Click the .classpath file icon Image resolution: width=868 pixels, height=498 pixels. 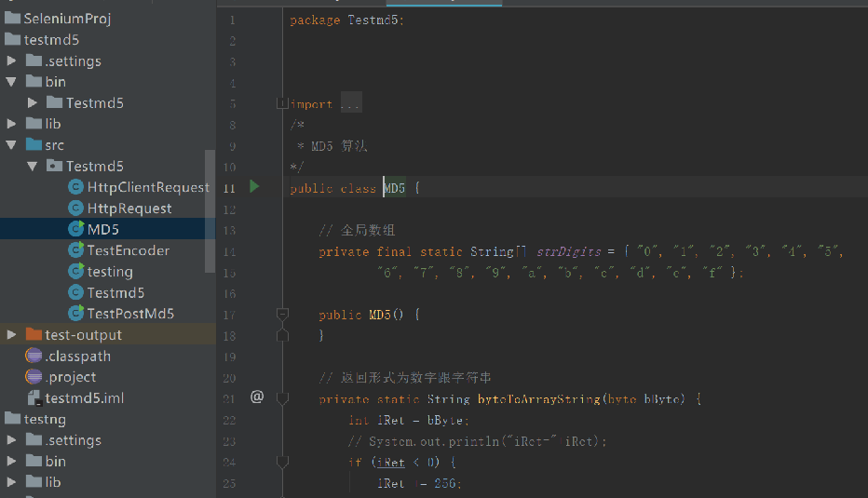pyautogui.click(x=34, y=356)
